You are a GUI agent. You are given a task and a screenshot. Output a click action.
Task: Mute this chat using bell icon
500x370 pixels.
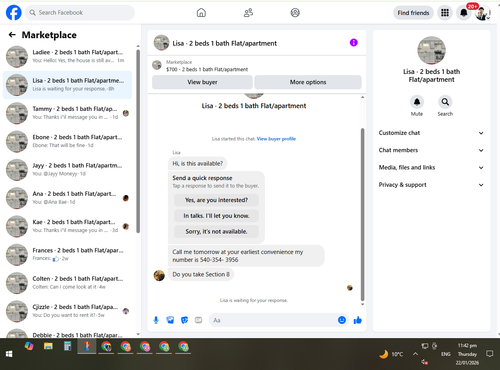(x=417, y=102)
